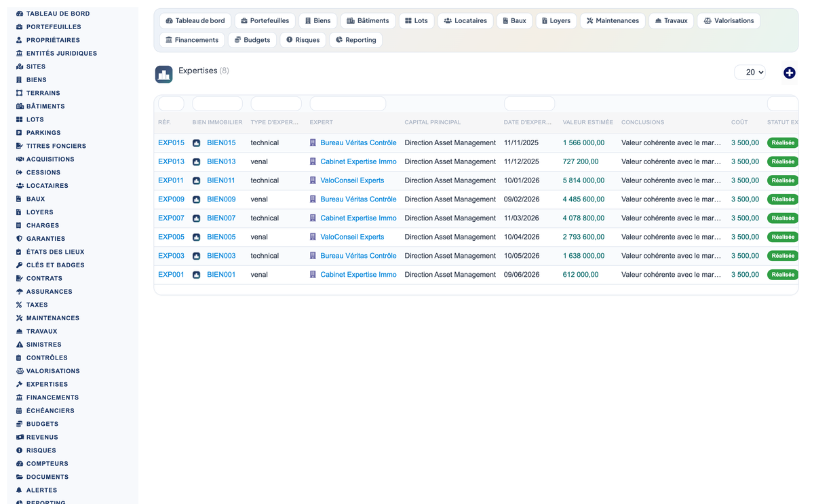The height and width of the screenshot is (504, 814).
Task: Focus the Bien immobilier filter field
Action: pyautogui.click(x=217, y=104)
